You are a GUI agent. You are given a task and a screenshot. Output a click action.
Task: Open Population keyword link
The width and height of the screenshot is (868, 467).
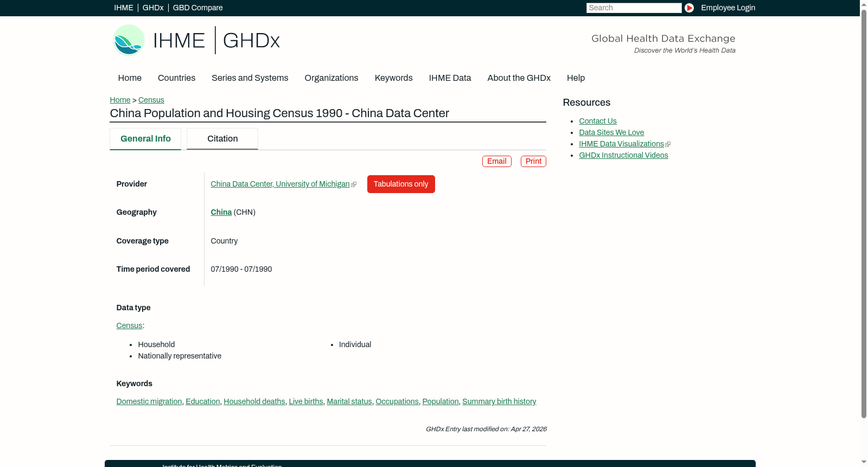click(x=441, y=401)
